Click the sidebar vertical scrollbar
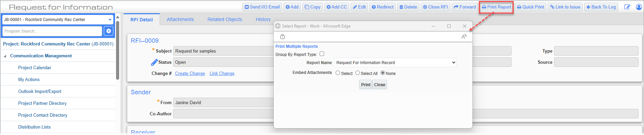The height and width of the screenshot is (135, 644). 117,50
